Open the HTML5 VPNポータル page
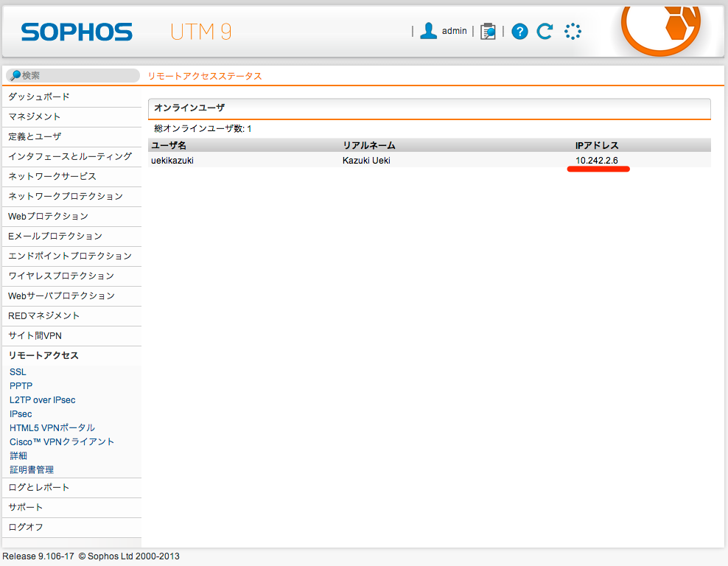This screenshot has width=728, height=566. 52,428
